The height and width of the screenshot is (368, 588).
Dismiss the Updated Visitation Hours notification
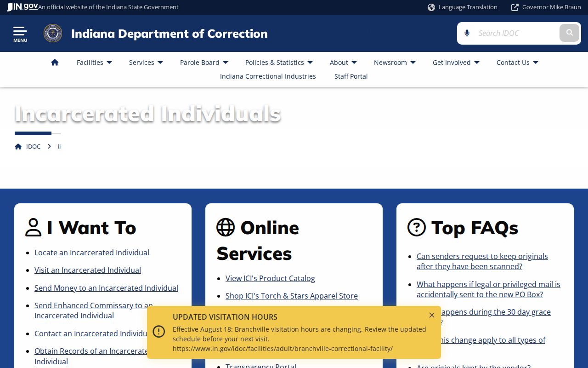coord(432,315)
